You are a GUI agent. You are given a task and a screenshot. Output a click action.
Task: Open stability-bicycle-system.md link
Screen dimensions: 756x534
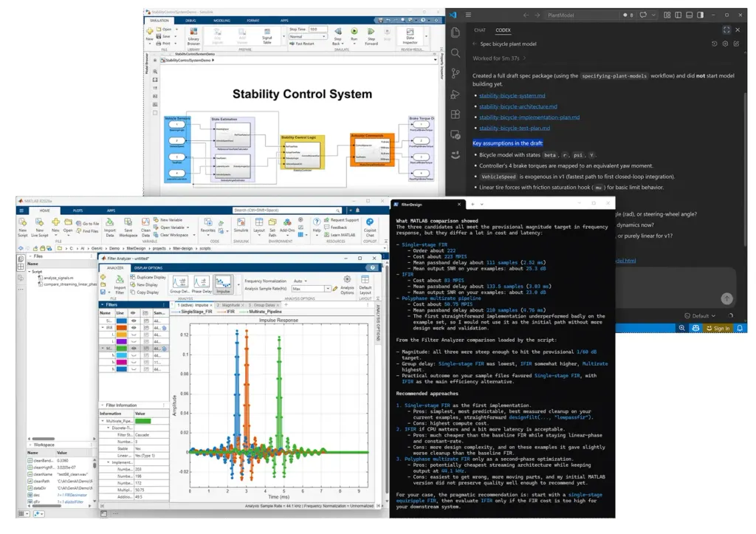click(x=512, y=95)
